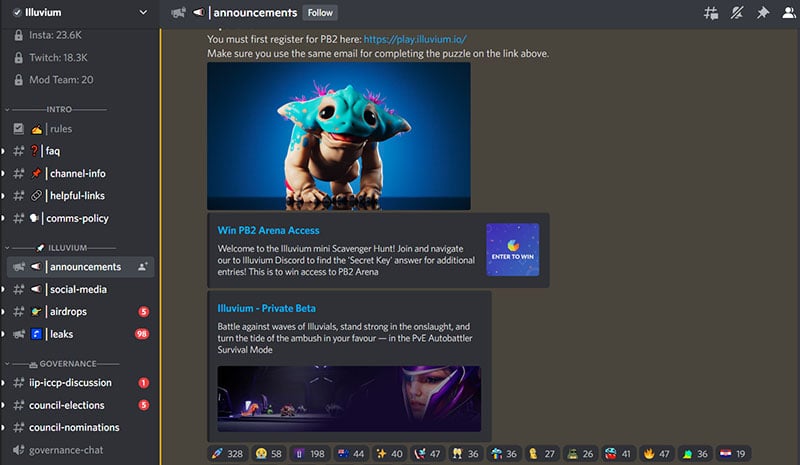The image size is (800, 465).
Task: Toggle the flag reaction with 19
Action: (733, 454)
